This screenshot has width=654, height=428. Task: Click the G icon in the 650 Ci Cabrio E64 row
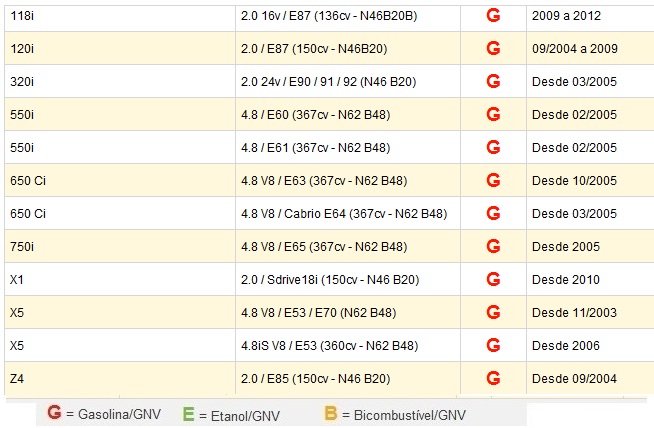493,213
